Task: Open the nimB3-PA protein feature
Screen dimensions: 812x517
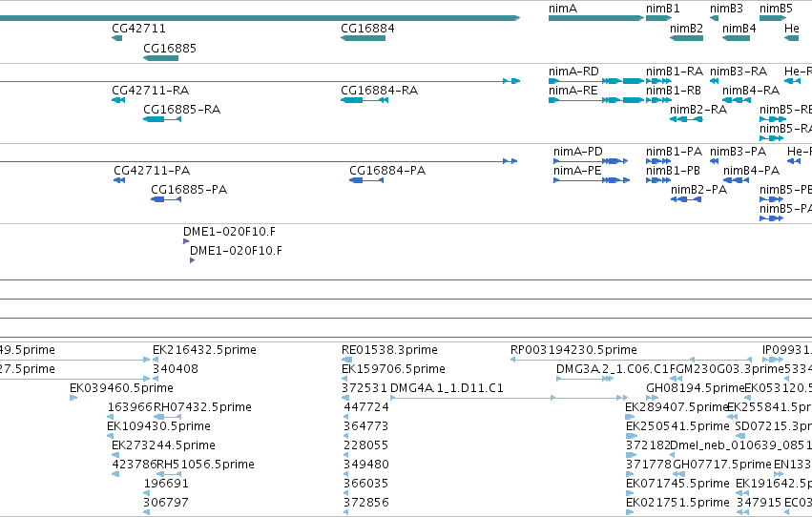Action: coord(714,161)
